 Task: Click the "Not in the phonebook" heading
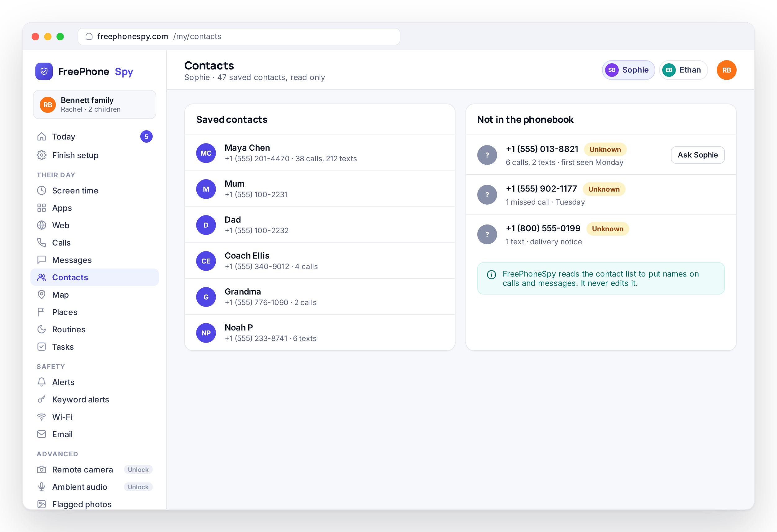pyautogui.click(x=525, y=120)
